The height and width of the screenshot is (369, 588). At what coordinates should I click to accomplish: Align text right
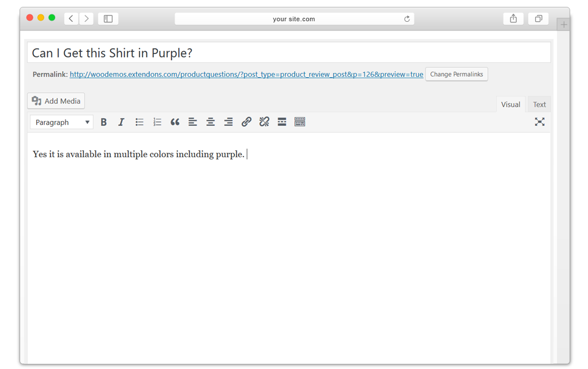tap(229, 122)
